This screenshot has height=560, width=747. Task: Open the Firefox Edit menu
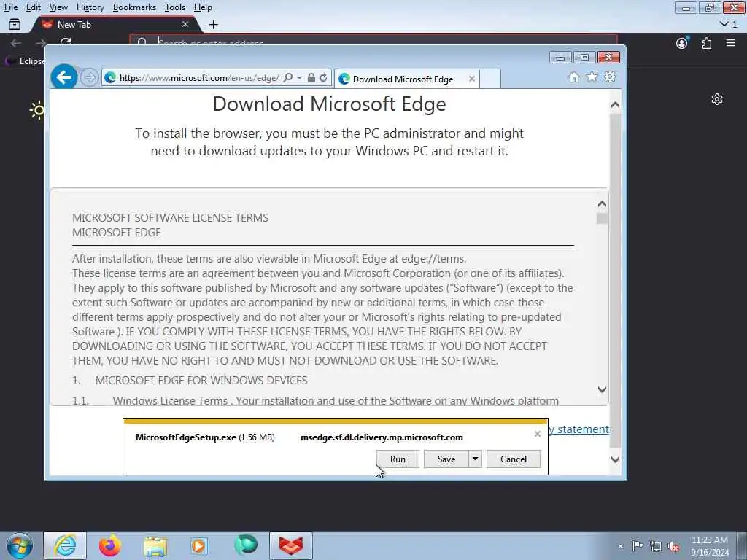[33, 7]
